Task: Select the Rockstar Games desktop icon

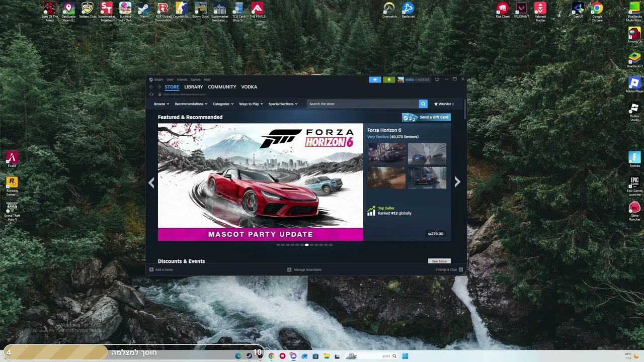Action: (12, 186)
